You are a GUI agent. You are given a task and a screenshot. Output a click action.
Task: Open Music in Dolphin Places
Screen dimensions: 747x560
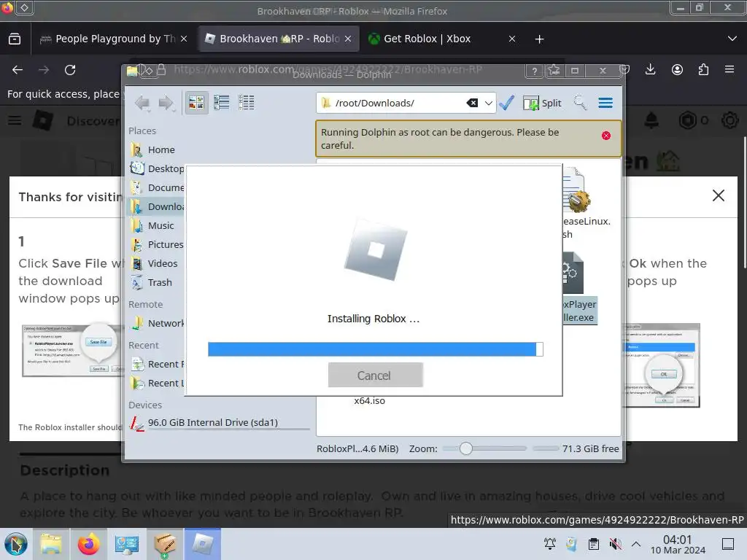pyautogui.click(x=152, y=226)
